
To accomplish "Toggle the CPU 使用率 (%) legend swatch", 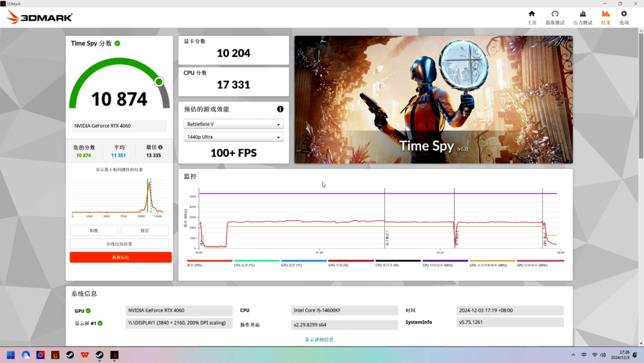I will pos(398,261).
